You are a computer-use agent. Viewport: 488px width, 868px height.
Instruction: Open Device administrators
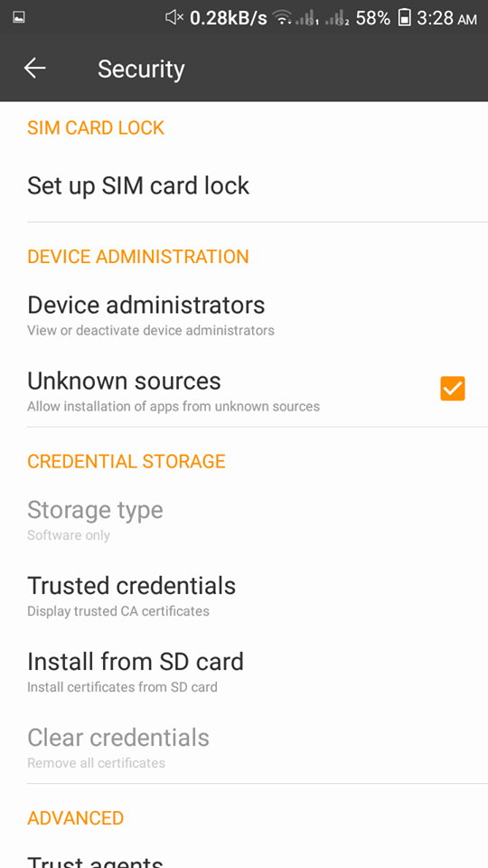[244, 314]
